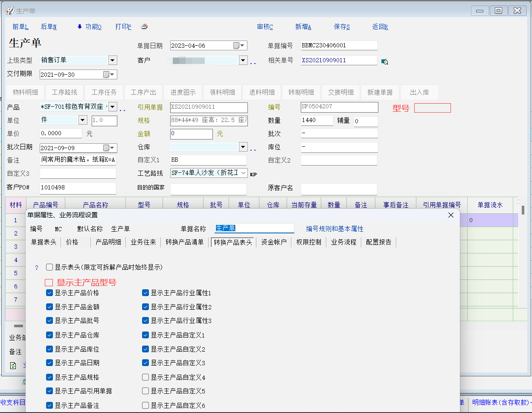The image size is (532, 413).
Task: Click the blue question mark help icon
Action: [x=37, y=268]
